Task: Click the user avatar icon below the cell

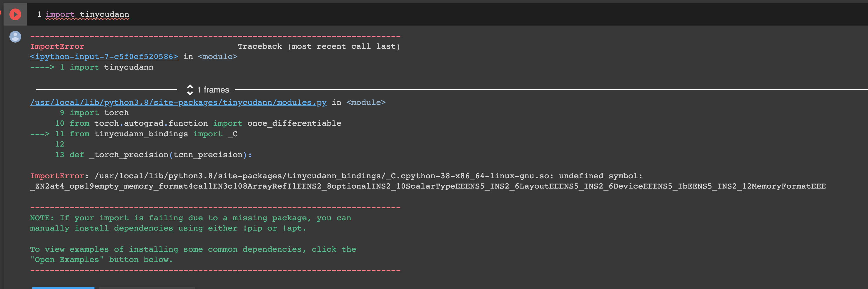Action: pyautogui.click(x=15, y=37)
